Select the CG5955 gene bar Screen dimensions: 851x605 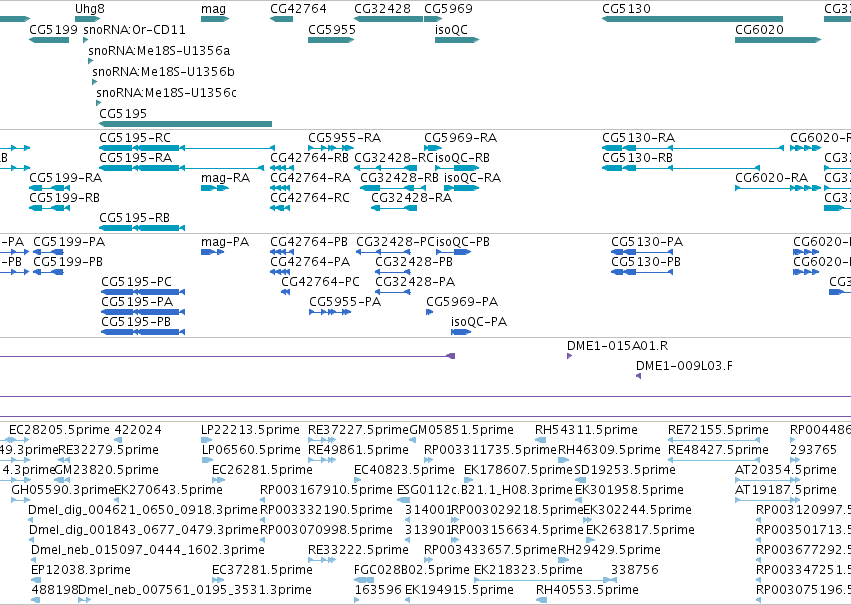pos(331,40)
